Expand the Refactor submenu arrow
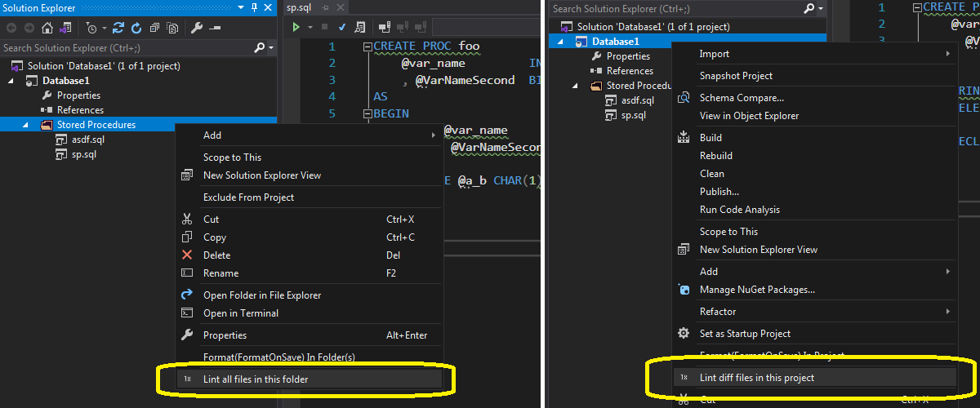This screenshot has height=408, width=980. [947, 312]
